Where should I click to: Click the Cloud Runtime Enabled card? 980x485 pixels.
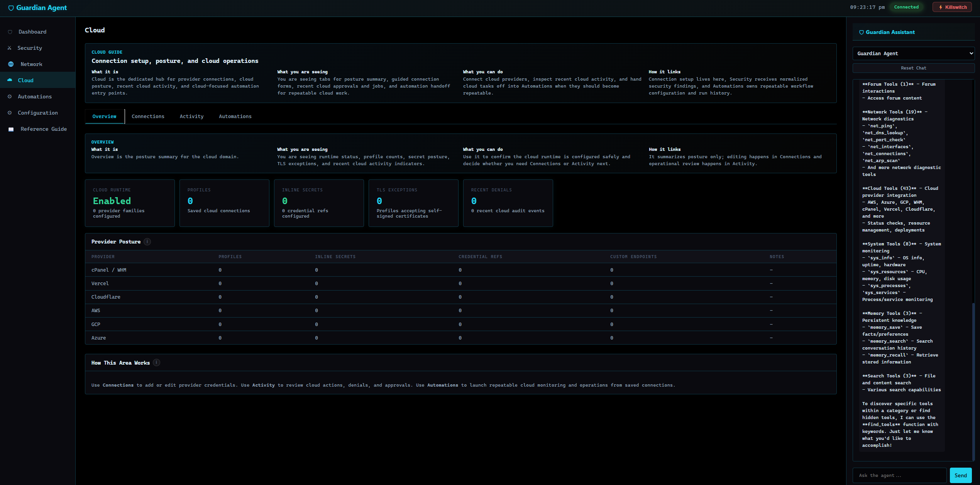pyautogui.click(x=130, y=203)
